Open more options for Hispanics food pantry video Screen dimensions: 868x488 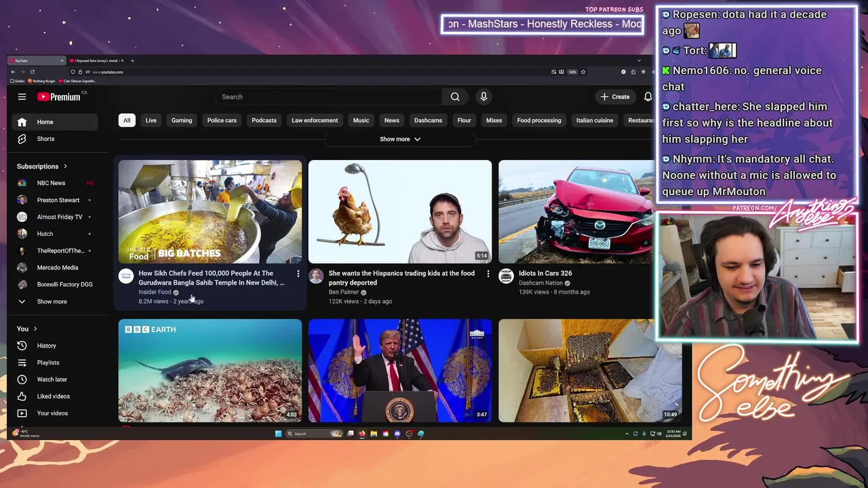point(488,274)
